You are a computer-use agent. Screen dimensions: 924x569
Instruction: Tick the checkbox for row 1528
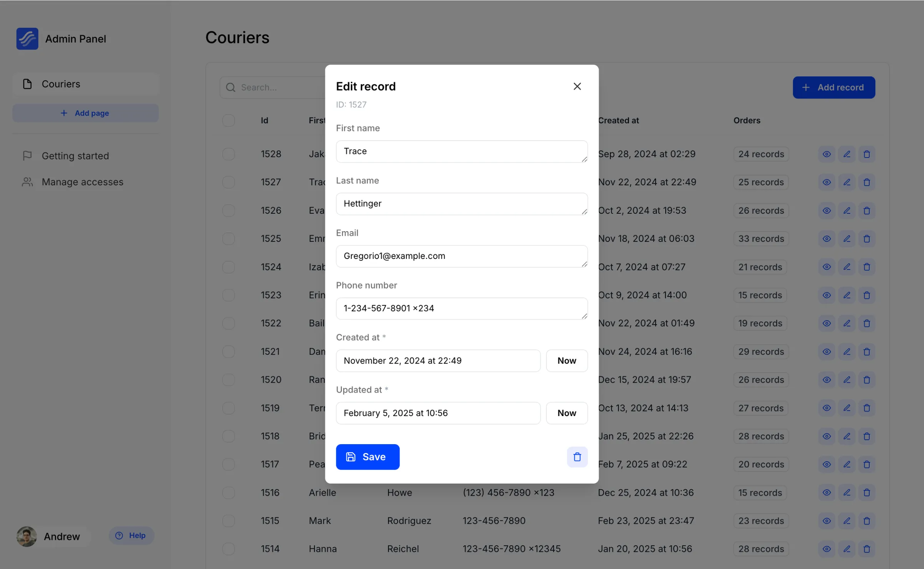(229, 154)
